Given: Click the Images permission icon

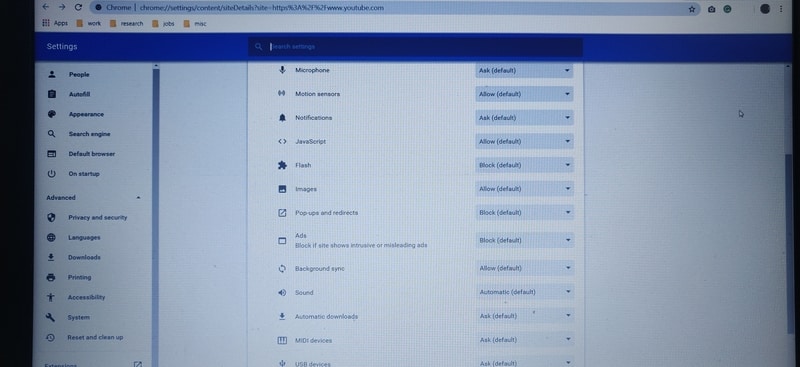Looking at the screenshot, I should tap(282, 189).
